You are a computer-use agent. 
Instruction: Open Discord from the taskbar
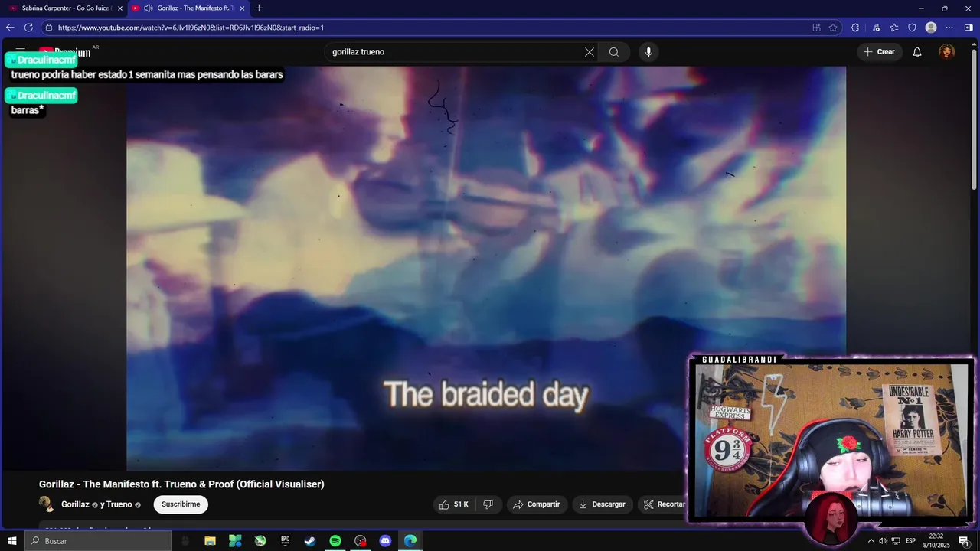385,541
